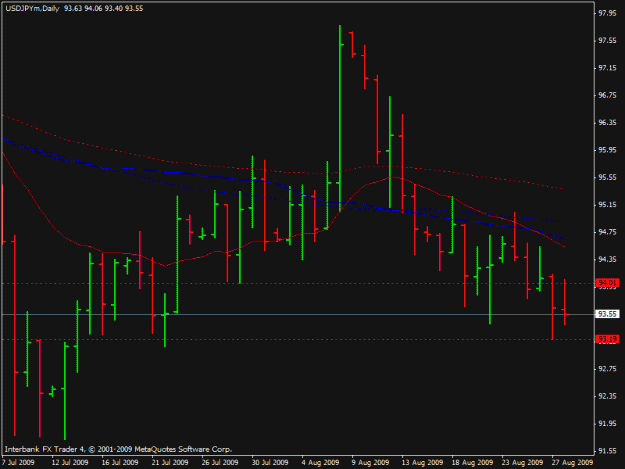Click the 91.95 price axis label

pyautogui.click(x=607, y=424)
